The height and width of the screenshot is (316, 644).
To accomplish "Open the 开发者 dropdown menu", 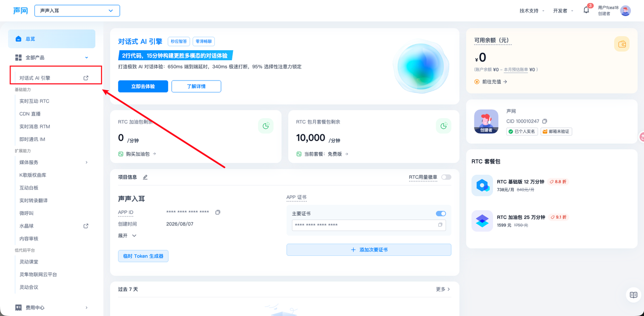I will point(563,11).
